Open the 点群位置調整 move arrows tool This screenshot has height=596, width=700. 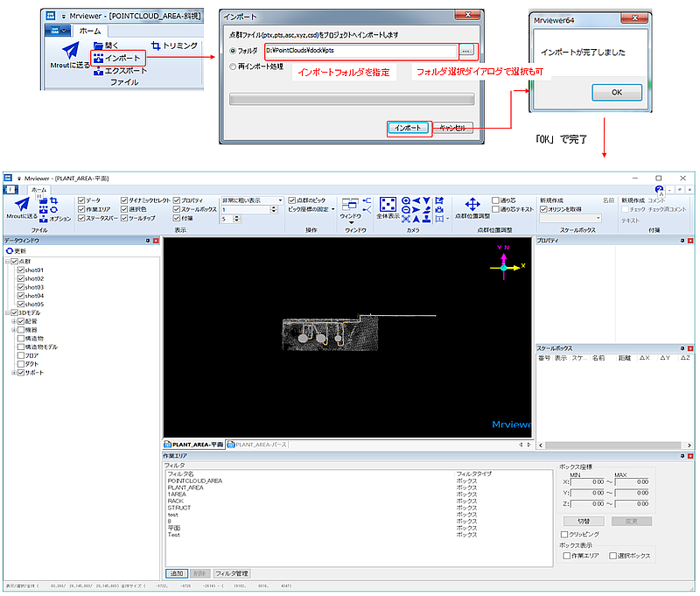[x=472, y=205]
